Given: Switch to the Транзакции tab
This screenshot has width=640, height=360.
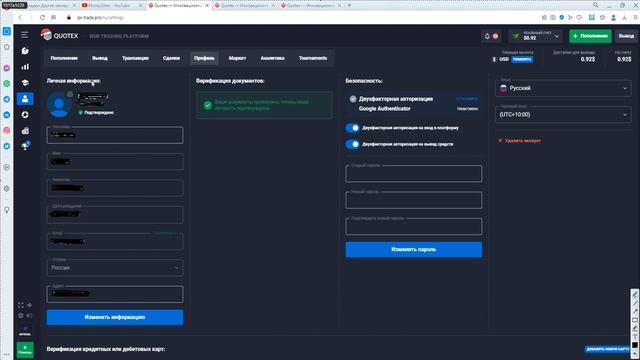Looking at the screenshot, I should point(135,58).
